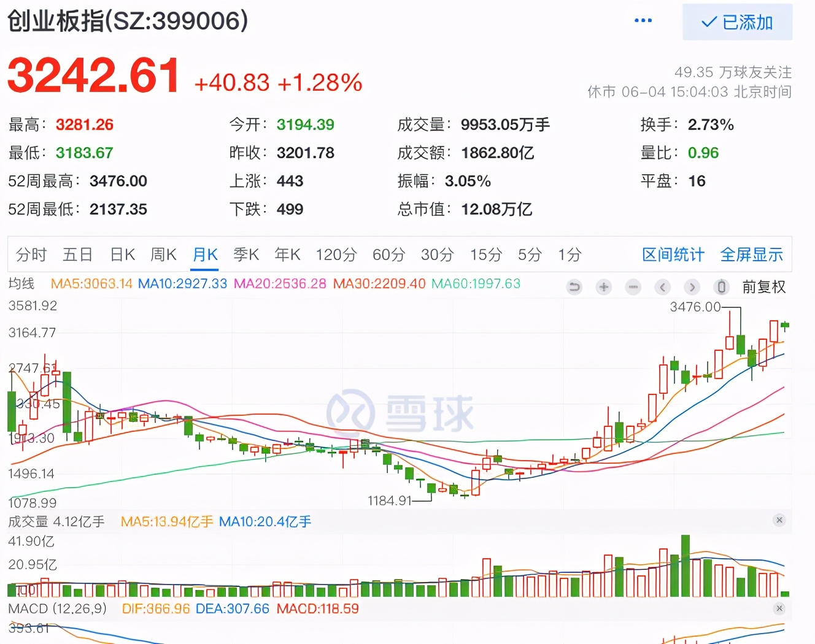
Task: Click 全屏显示 to view chart fullscreen
Action: click(751, 255)
